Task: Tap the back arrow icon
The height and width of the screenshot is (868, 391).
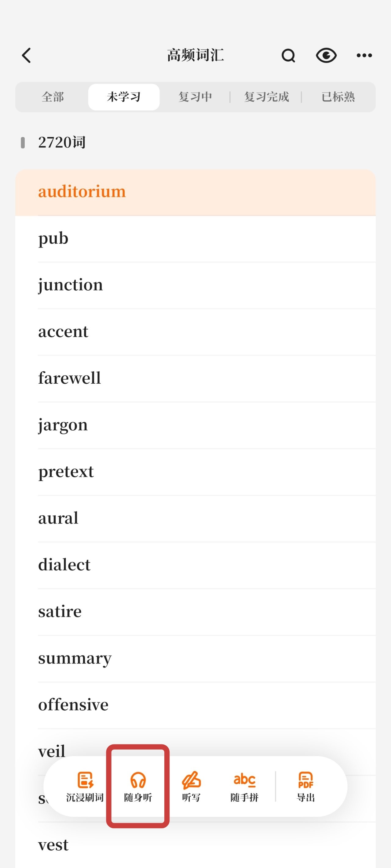Action: (x=26, y=55)
